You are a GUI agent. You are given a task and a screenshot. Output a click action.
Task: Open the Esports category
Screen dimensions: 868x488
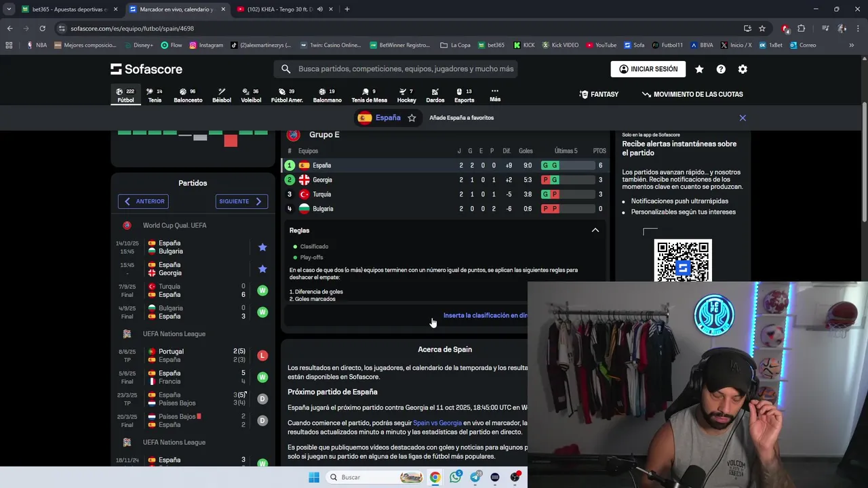pos(465,95)
